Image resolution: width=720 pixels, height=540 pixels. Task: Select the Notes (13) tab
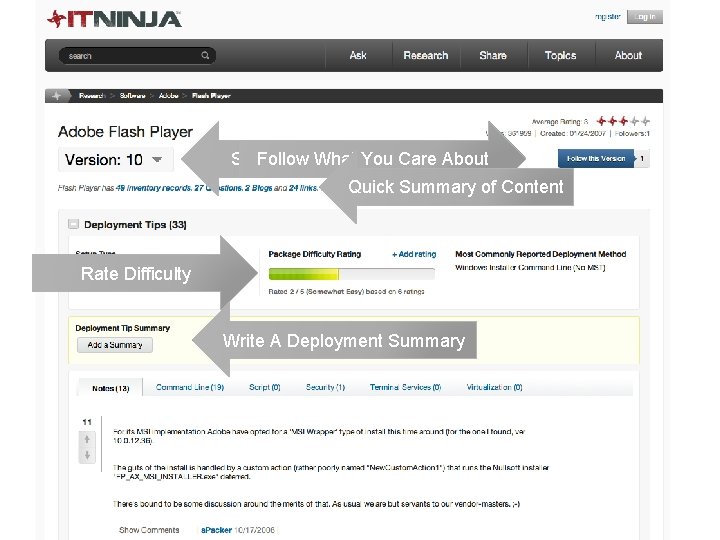[x=111, y=388]
